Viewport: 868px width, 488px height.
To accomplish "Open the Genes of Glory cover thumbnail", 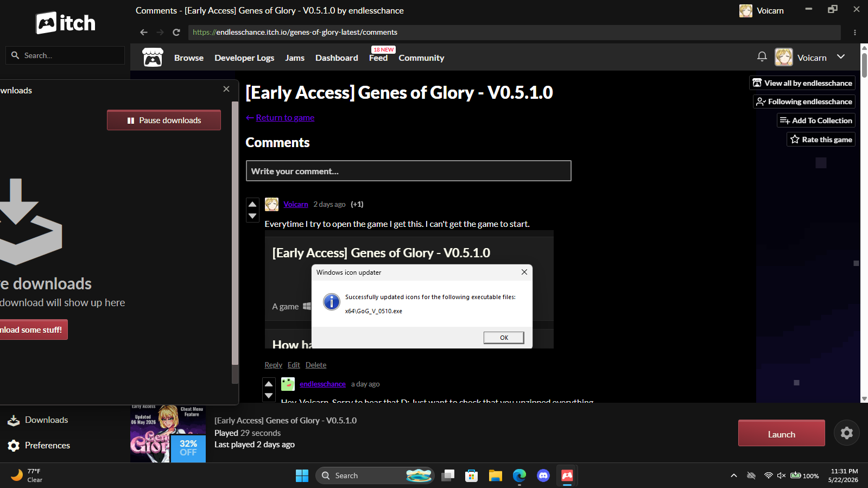I will [168, 434].
